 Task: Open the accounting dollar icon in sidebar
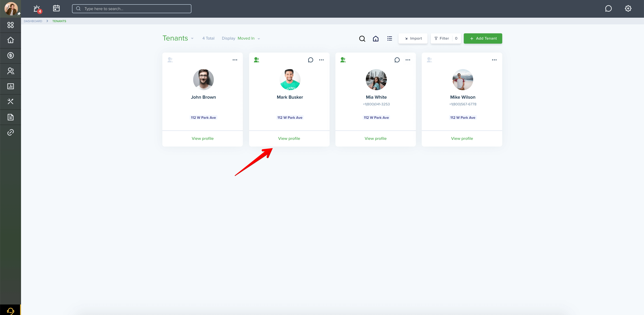click(11, 55)
